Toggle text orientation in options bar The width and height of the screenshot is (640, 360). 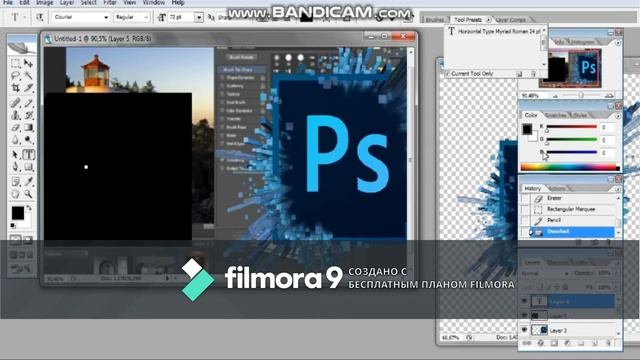(x=40, y=17)
